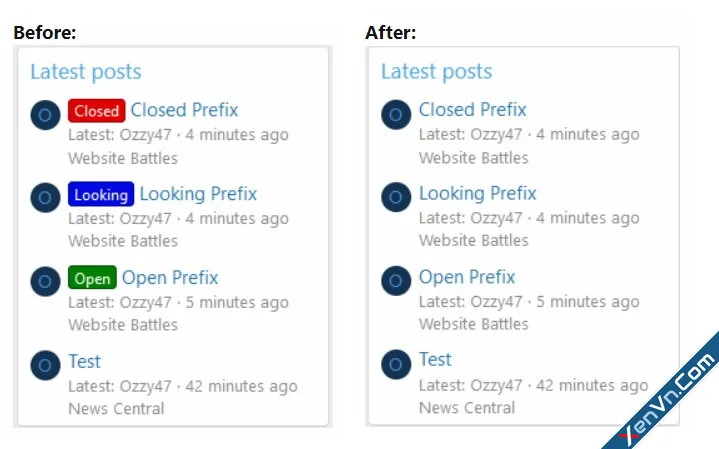Open Open Prefix thread title in After panel
Viewport: 719px width, 449px height.
pos(467,277)
